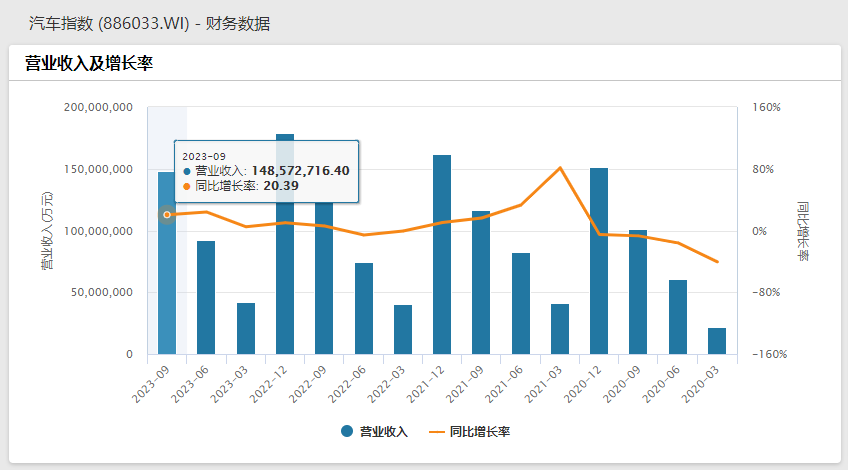
Task: Click the 2022-12 x-axis date label
Action: click(267, 384)
